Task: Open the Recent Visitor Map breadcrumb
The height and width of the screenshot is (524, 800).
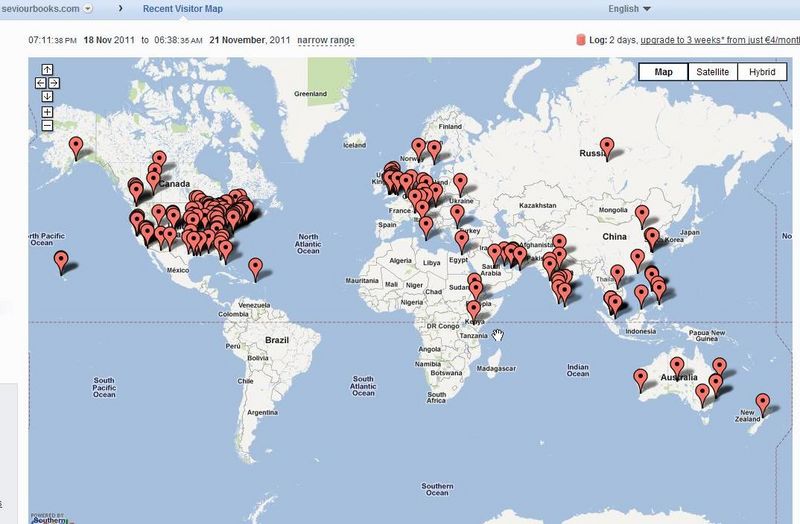Action: click(x=183, y=9)
